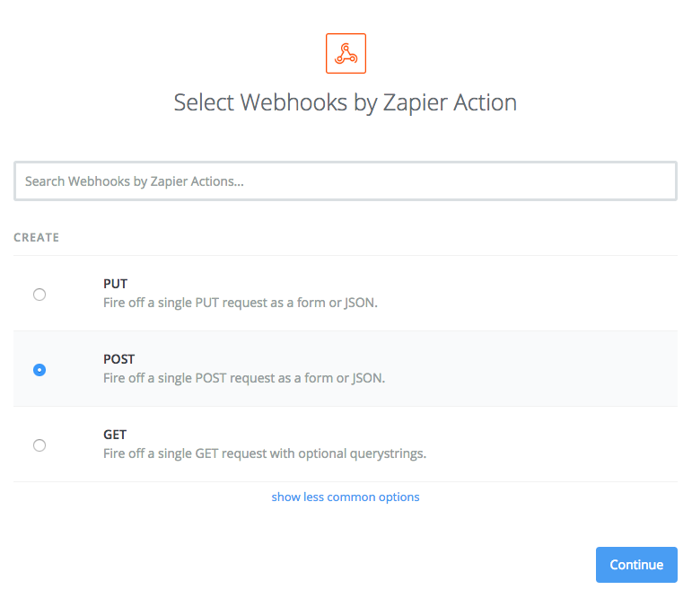
Task: Click 'Fire off a single PUT request' description
Action: tap(240, 303)
